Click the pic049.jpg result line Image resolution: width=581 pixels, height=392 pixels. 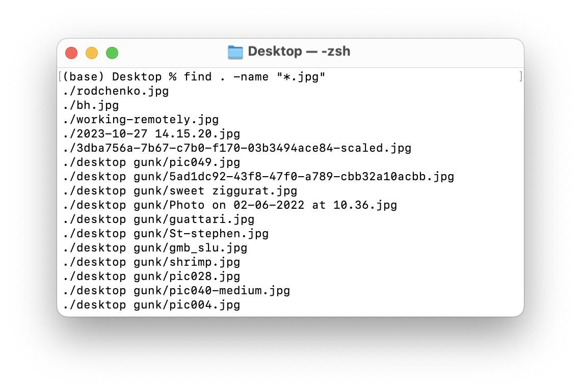click(151, 162)
